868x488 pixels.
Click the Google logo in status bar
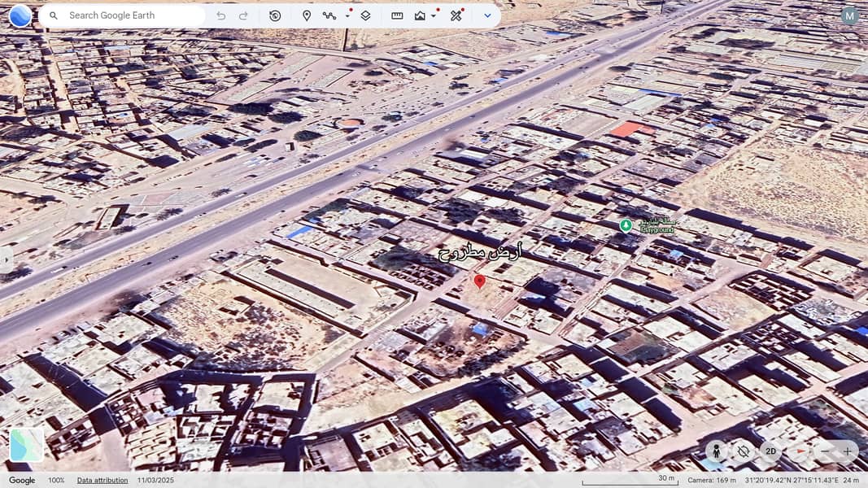coord(22,480)
